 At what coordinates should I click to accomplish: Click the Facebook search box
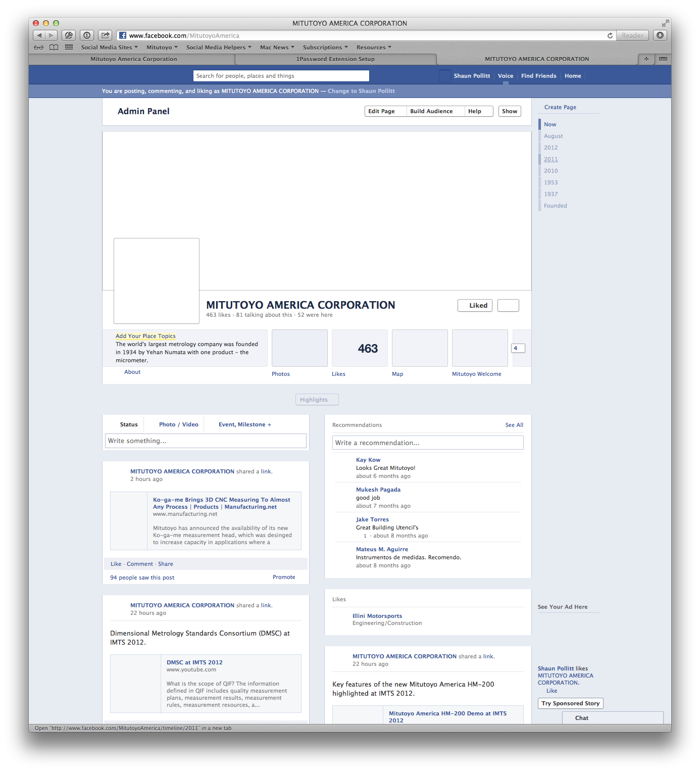pyautogui.click(x=281, y=76)
